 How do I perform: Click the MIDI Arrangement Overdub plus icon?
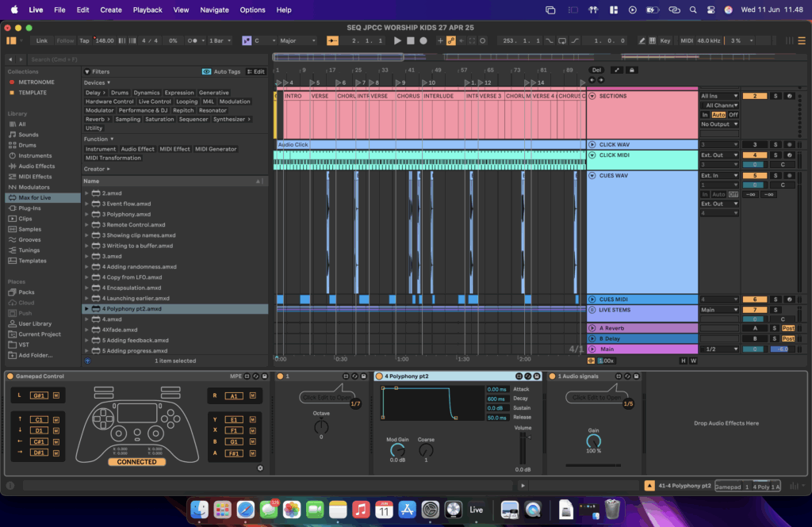coord(440,40)
